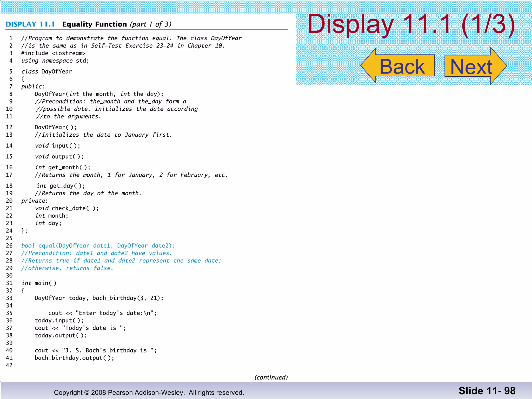Click the int month; member line
The width and height of the screenshot is (532, 399).
52,216
